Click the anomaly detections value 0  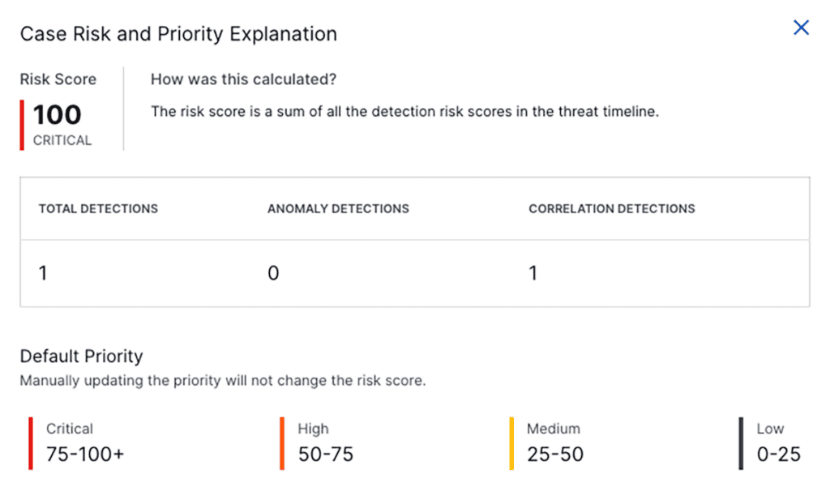point(273,273)
